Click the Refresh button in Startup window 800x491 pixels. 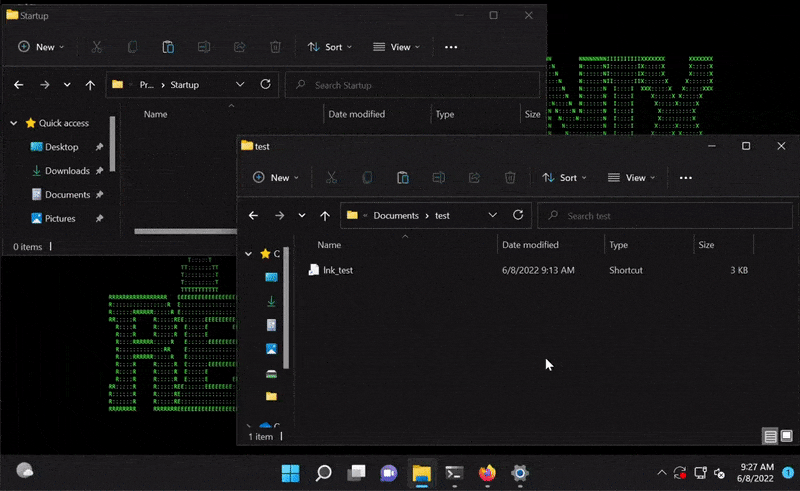tap(265, 85)
